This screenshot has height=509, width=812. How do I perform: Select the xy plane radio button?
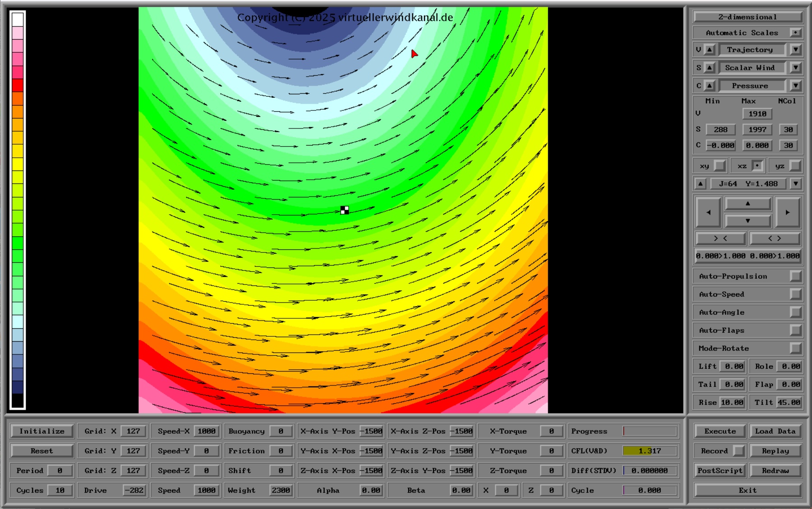pos(720,166)
